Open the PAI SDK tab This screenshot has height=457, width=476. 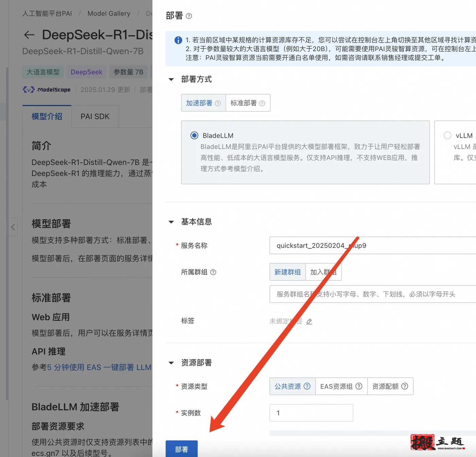coord(95,116)
